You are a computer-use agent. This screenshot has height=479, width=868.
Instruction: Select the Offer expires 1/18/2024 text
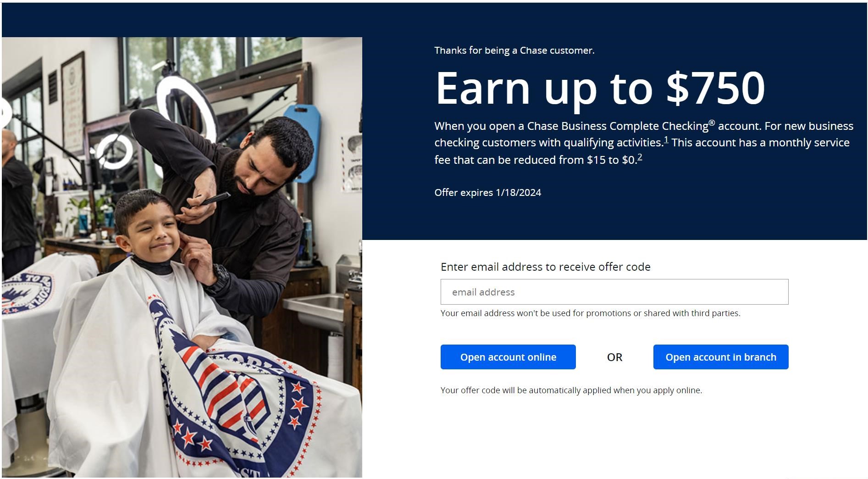coord(488,193)
